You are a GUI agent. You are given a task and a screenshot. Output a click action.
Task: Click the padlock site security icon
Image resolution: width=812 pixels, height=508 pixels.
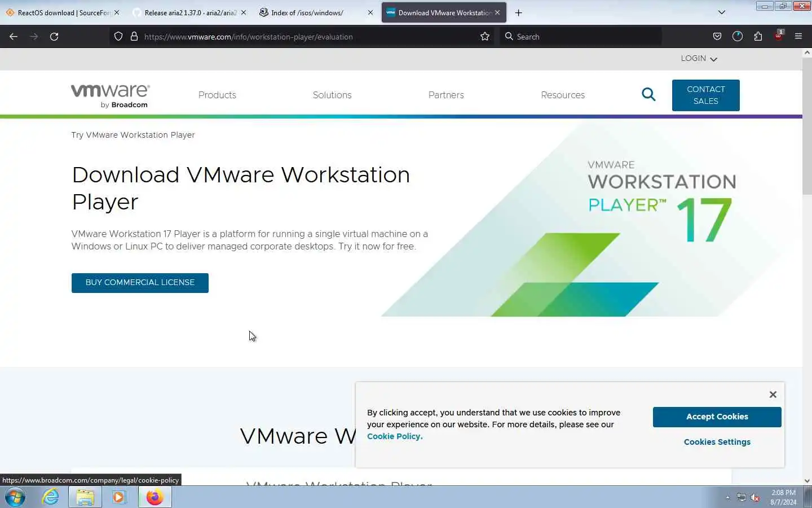coord(134,37)
